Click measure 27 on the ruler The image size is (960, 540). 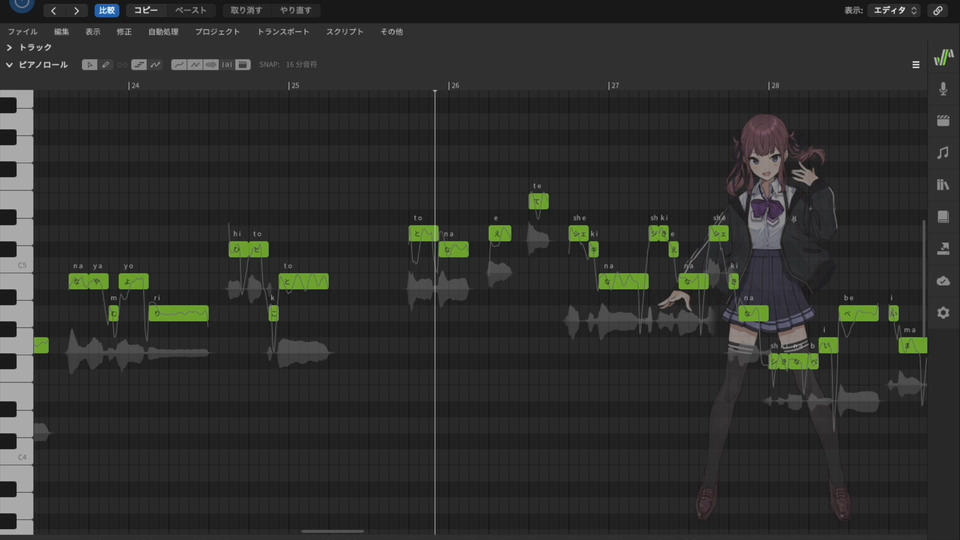[614, 86]
